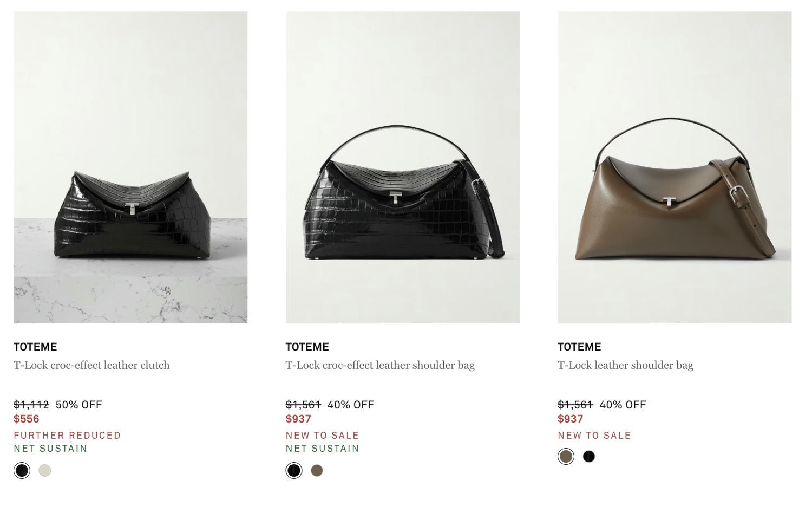The width and height of the screenshot is (812, 506).
Task: Switch the leather shoulder bag to black color
Action: [x=589, y=456]
